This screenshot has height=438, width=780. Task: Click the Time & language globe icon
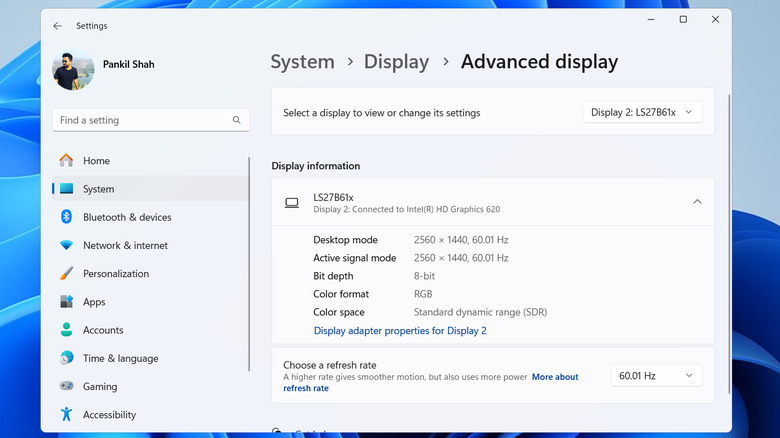66,358
